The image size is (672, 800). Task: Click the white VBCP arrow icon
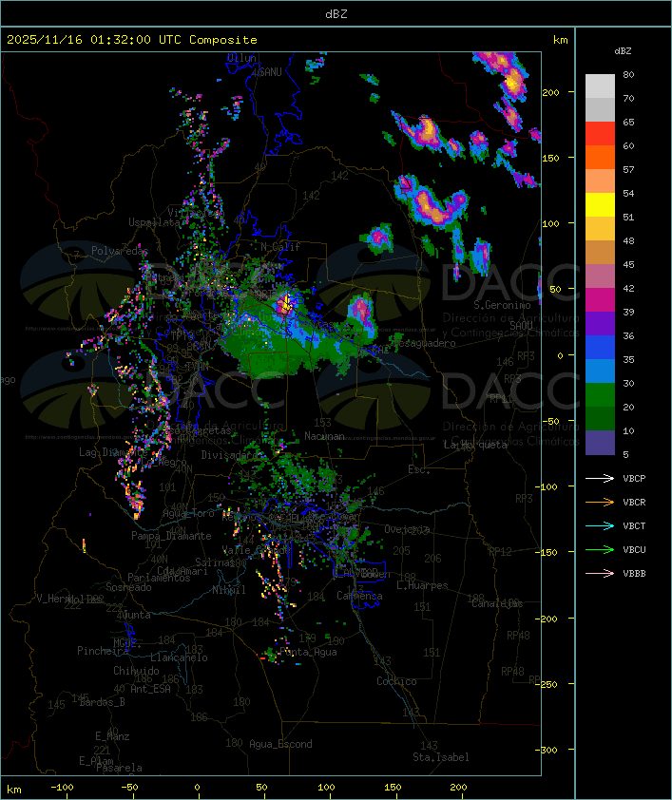pos(600,479)
